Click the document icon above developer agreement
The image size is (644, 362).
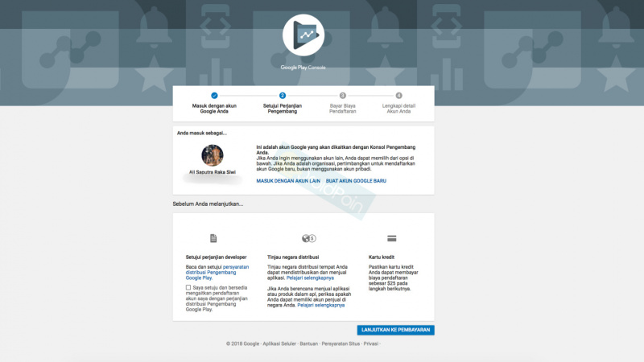(x=213, y=238)
